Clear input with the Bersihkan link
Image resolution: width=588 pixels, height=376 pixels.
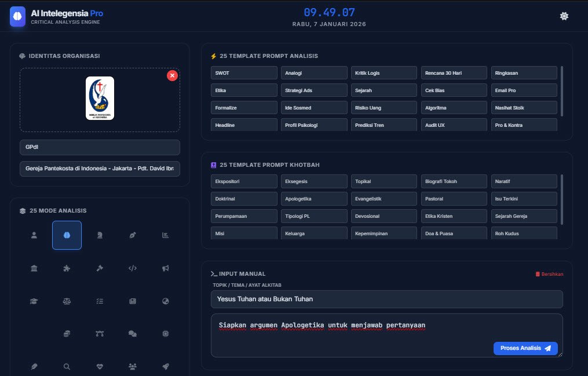tap(549, 274)
